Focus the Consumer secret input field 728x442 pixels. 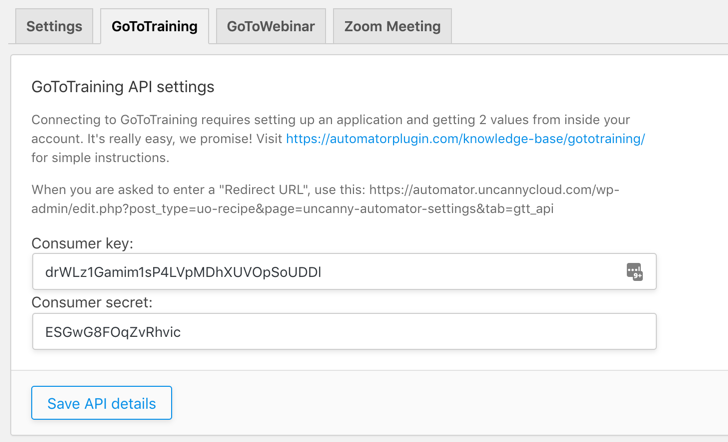[x=344, y=332]
